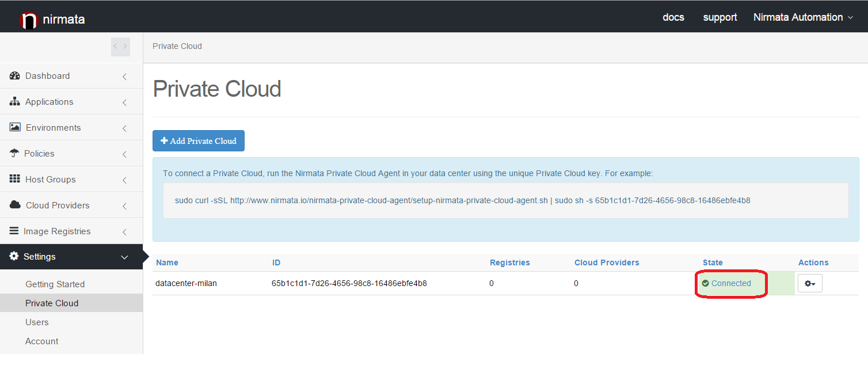Click the Environments picture icon

pyautogui.click(x=15, y=127)
